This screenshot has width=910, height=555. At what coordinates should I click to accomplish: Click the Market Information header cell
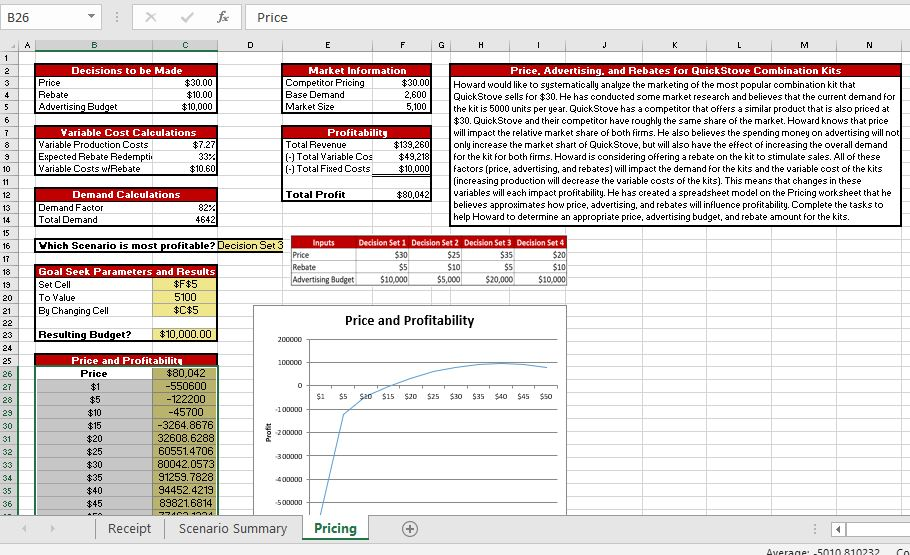coord(357,70)
